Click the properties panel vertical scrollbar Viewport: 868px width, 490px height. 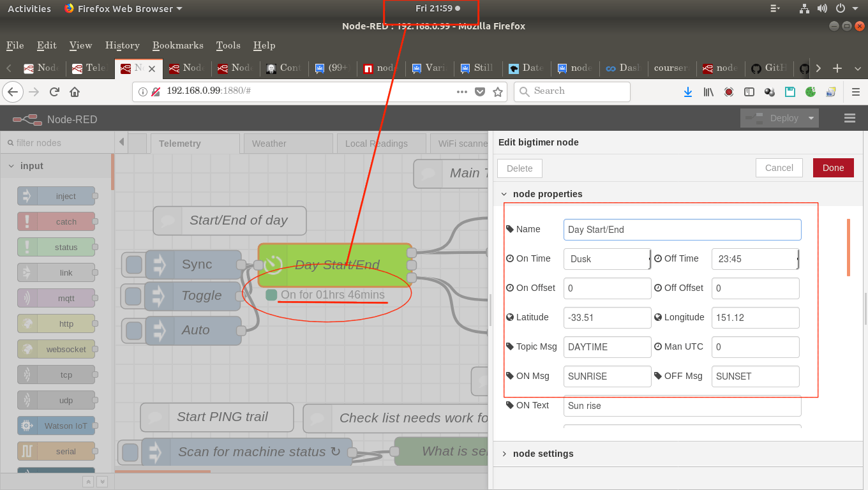[x=848, y=248]
